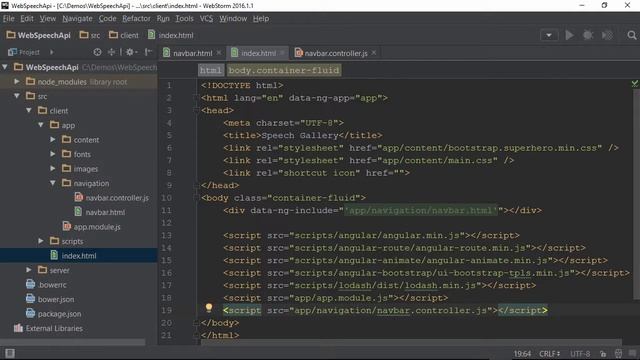Click the read-only lock icon in status bar
This screenshot has height=360, width=640.
[x=603, y=354]
